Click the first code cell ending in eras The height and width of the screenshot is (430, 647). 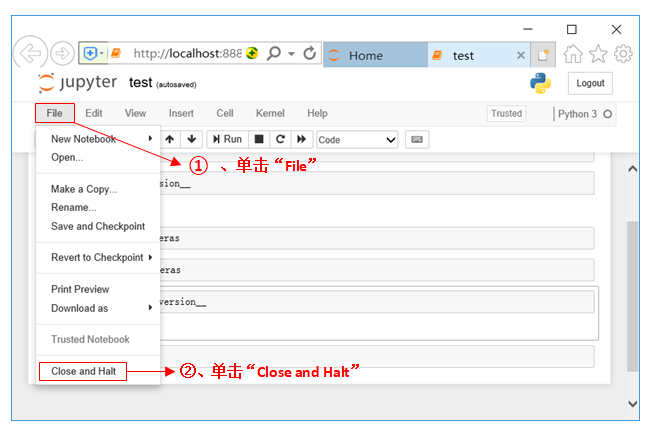point(377,238)
